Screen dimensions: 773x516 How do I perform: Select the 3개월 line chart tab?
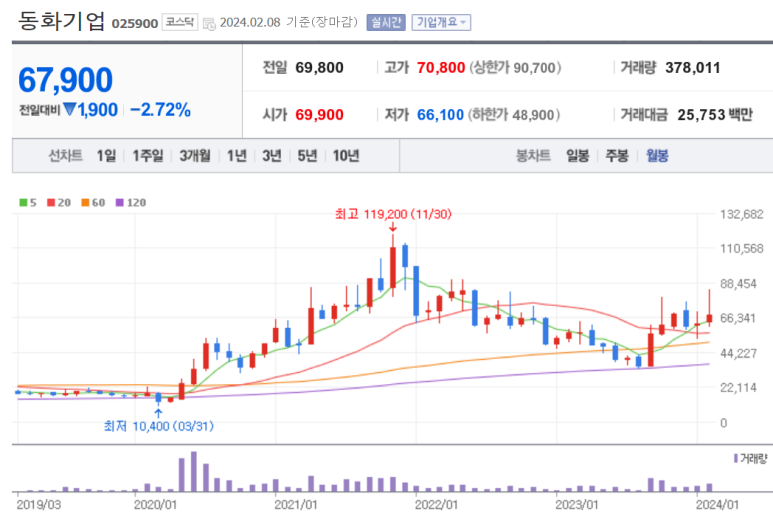(x=195, y=156)
